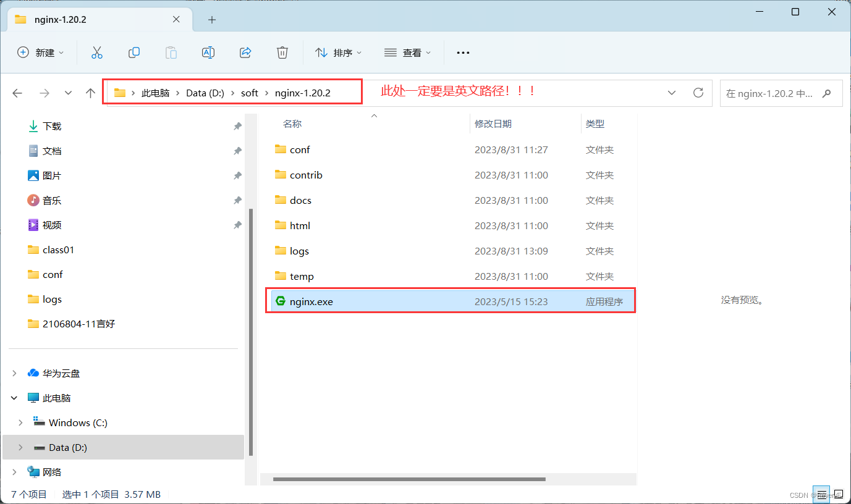
Task: Click the Music (音乐) icon in sidebar
Action: [33, 200]
